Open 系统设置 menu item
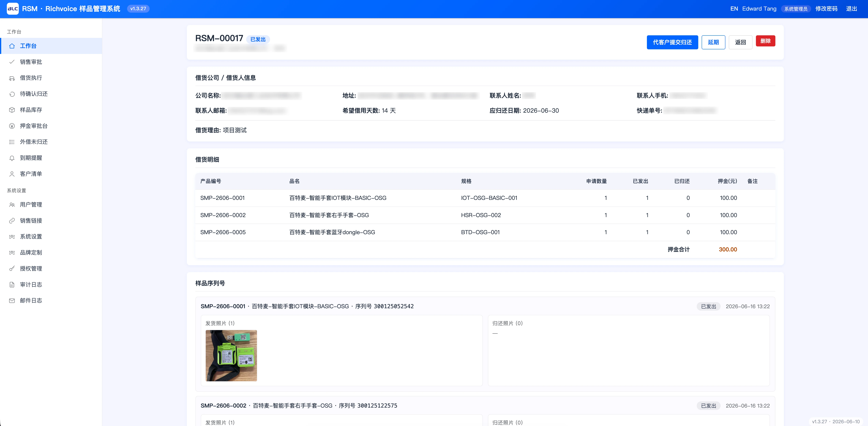Screen dimensions: 868x426 pos(51,237)
